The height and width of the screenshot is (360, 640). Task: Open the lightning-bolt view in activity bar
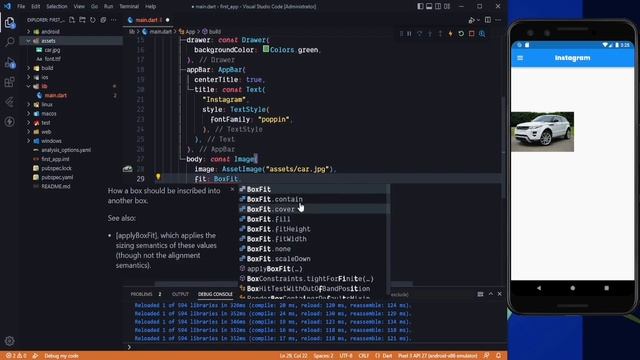coord(9,121)
